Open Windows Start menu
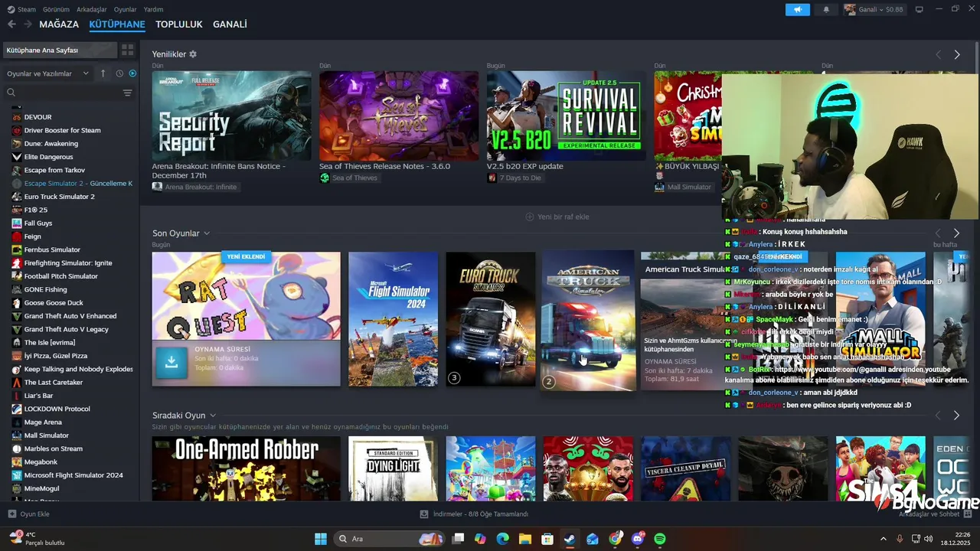The width and height of the screenshot is (980, 551). coord(320,539)
